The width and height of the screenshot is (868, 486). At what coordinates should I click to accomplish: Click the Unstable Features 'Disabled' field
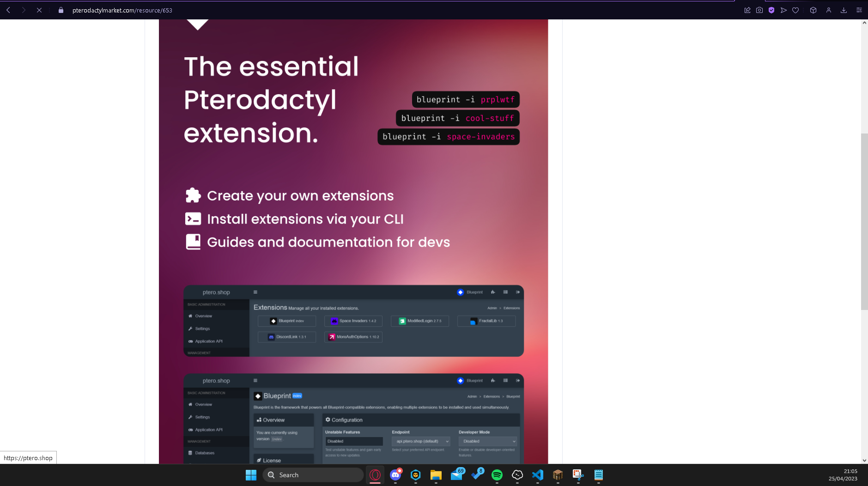tap(354, 441)
